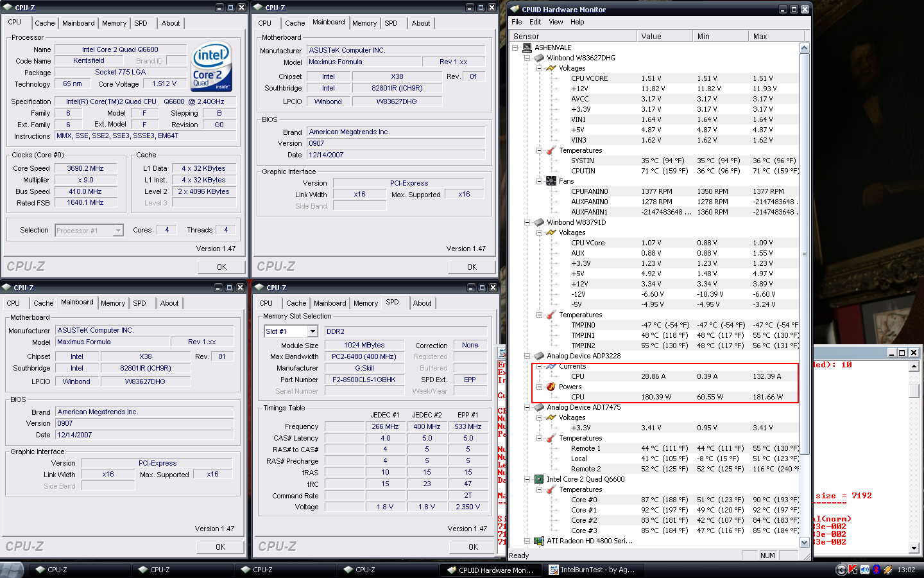
Task: Click the chip icon beside Analog Device ADP3228
Action: pyautogui.click(x=539, y=356)
